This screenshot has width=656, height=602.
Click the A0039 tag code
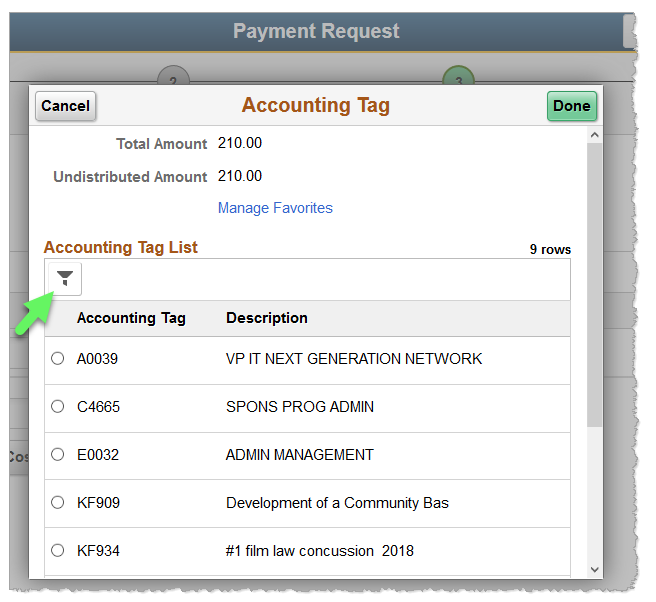click(97, 359)
